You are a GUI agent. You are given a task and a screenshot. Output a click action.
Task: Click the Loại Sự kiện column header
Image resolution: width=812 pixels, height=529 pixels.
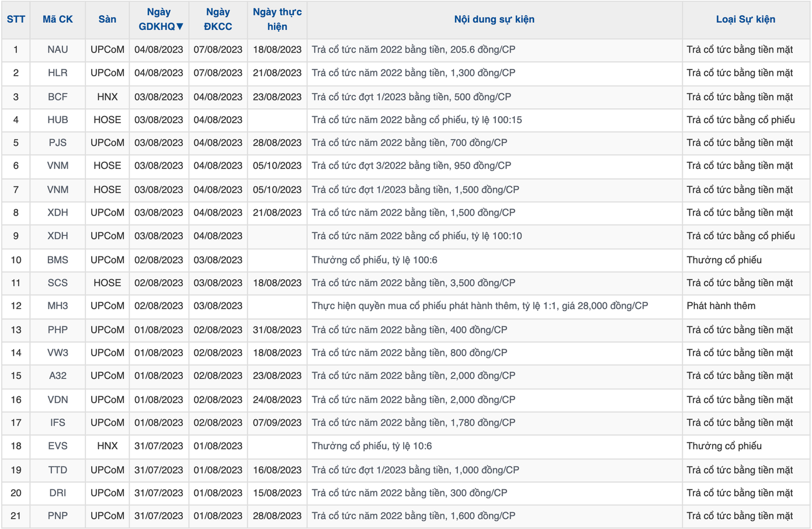[x=745, y=19]
